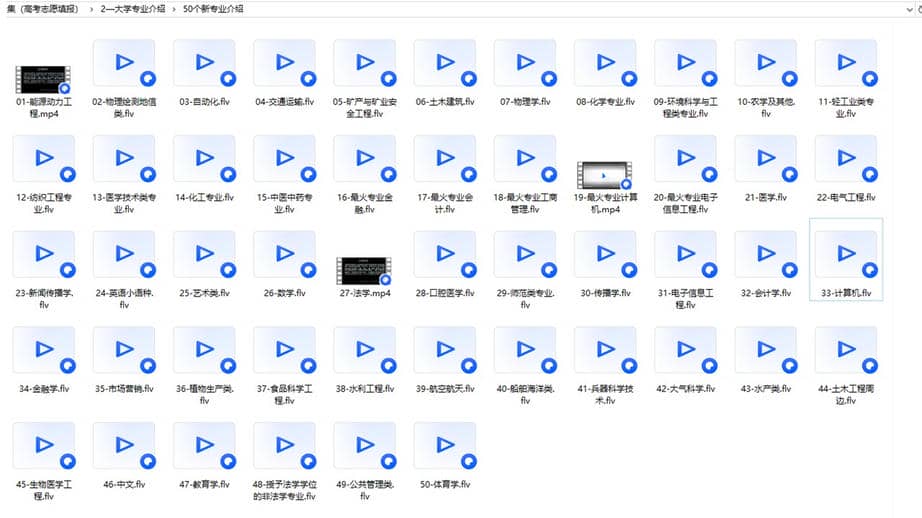The width and height of the screenshot is (922, 518).
Task: Expand the breadcrumb arrow before 50个新专业介绍
Action: (x=176, y=9)
